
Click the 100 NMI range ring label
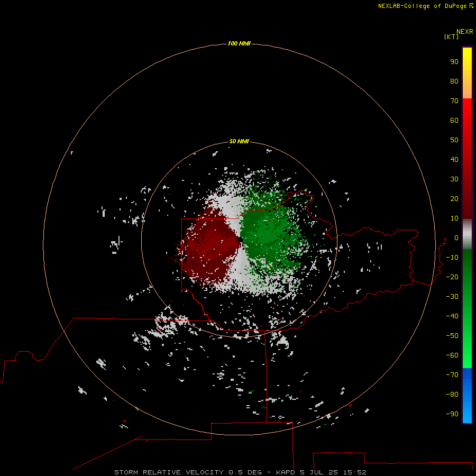click(x=239, y=44)
